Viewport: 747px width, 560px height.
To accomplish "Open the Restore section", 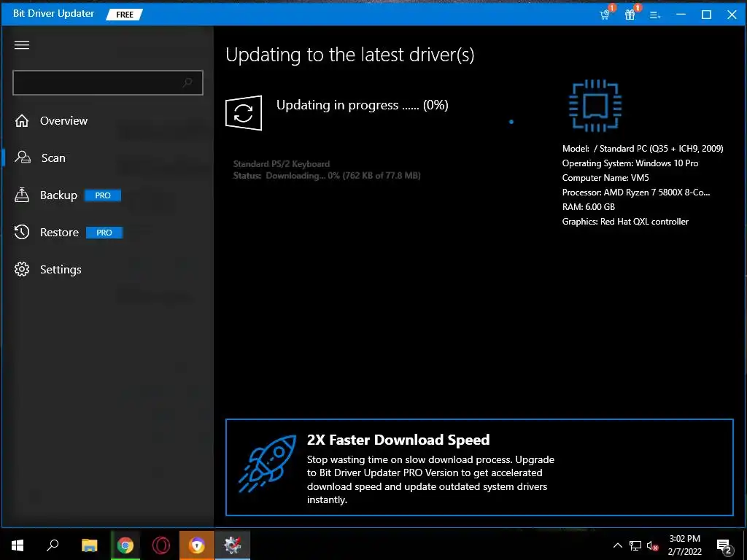I will click(x=60, y=233).
